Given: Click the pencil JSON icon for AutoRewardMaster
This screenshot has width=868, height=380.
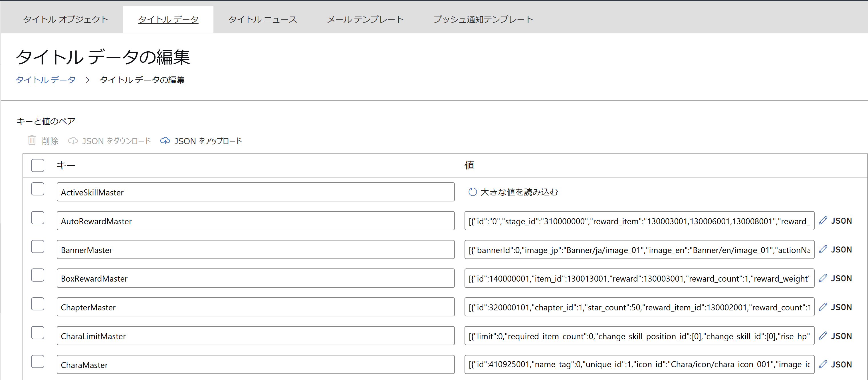Looking at the screenshot, I should point(823,221).
